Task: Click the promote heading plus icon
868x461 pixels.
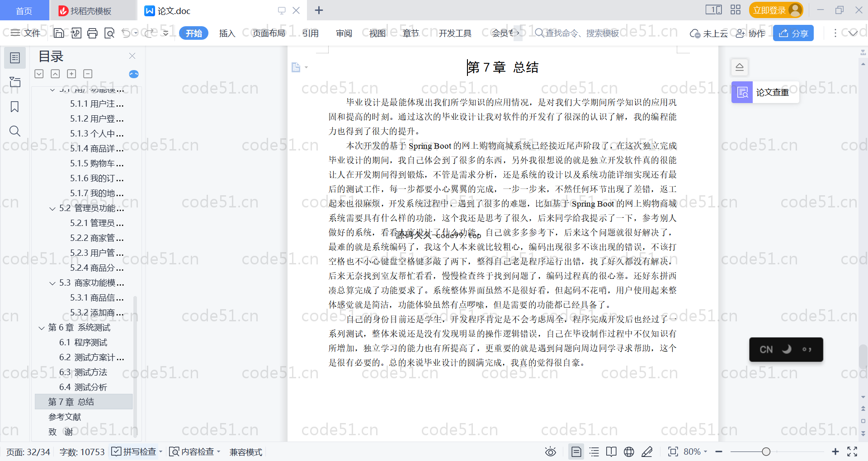Action: pyautogui.click(x=71, y=74)
